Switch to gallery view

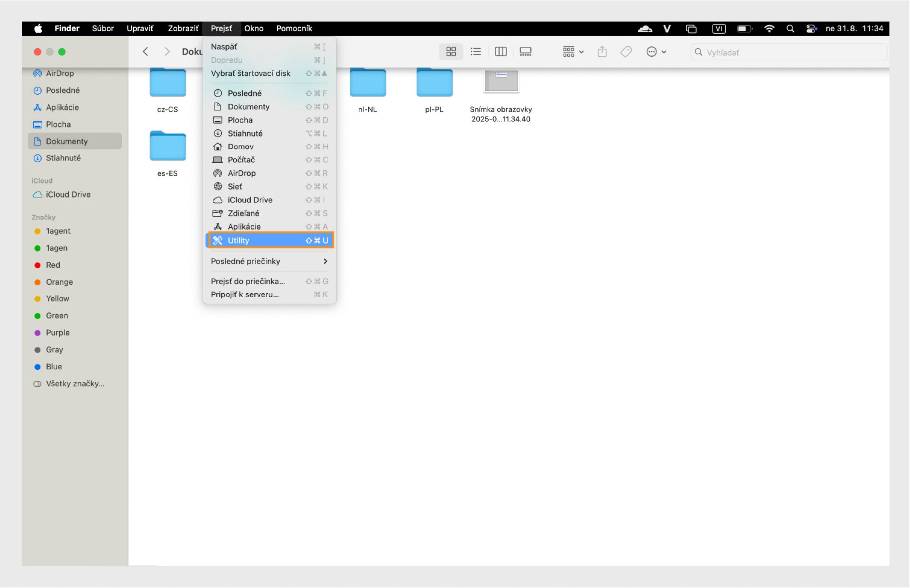[525, 52]
